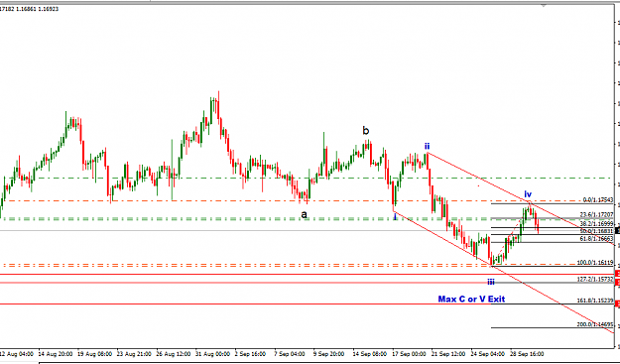Screen dimensions: 620x364
Task: Click the '28 Sep 16:00' time axis label
Action: click(528, 354)
